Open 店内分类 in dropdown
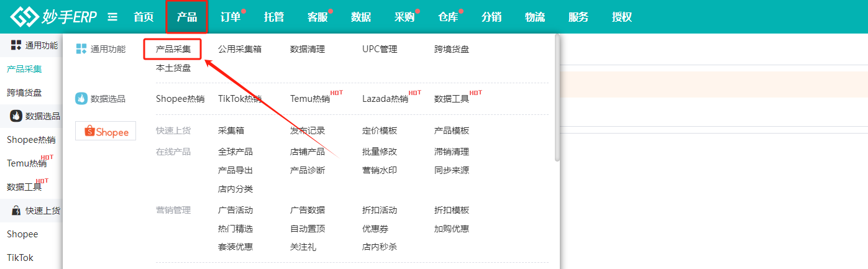 235,189
